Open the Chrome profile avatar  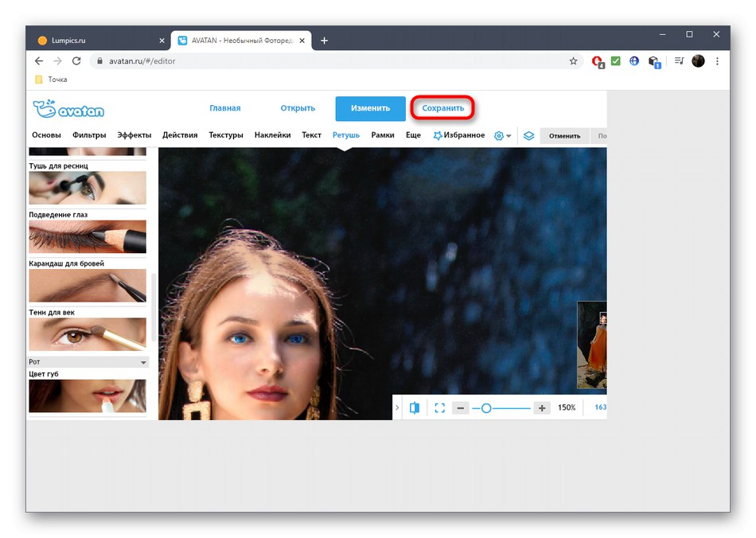[x=698, y=60]
